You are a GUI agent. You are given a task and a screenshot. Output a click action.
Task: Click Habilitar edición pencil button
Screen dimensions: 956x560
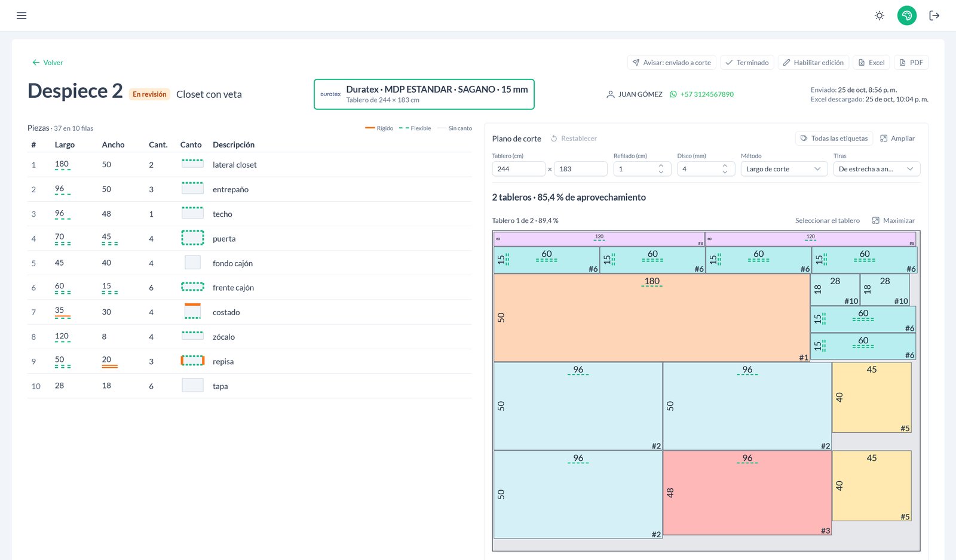click(813, 63)
